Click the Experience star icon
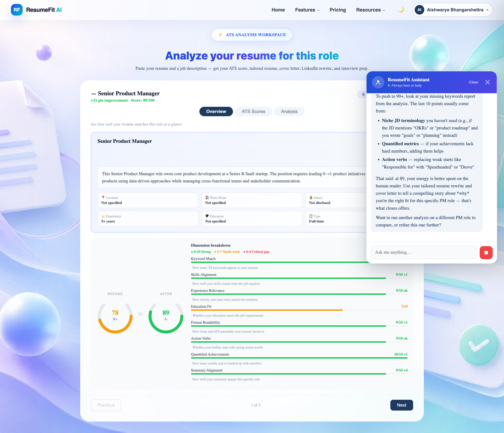Image resolution: width=504 pixels, height=433 pixels. point(103,216)
